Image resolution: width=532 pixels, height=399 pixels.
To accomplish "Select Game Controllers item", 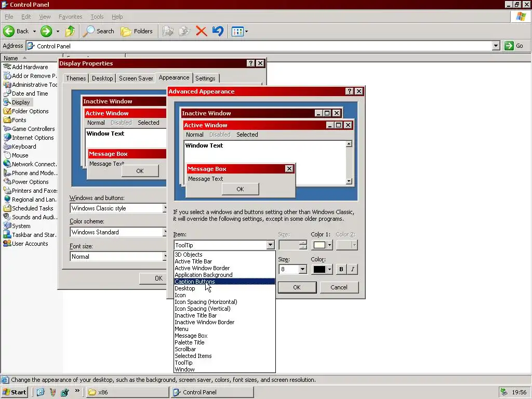I will click(29, 129).
